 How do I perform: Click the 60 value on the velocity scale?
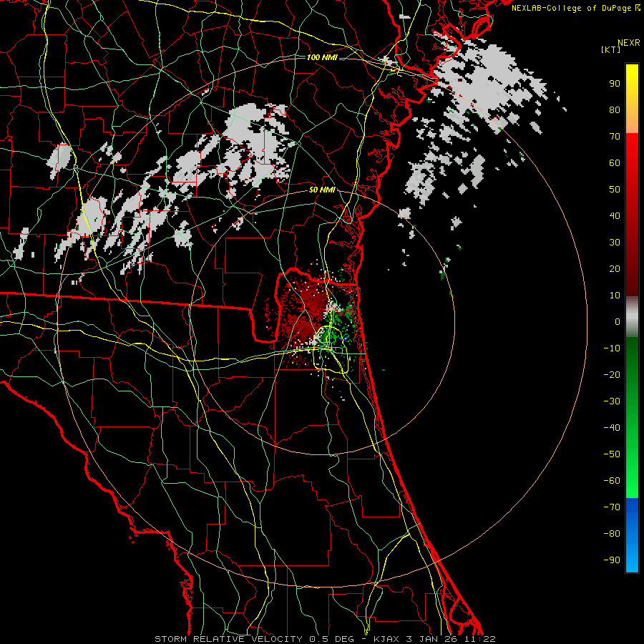(615, 162)
